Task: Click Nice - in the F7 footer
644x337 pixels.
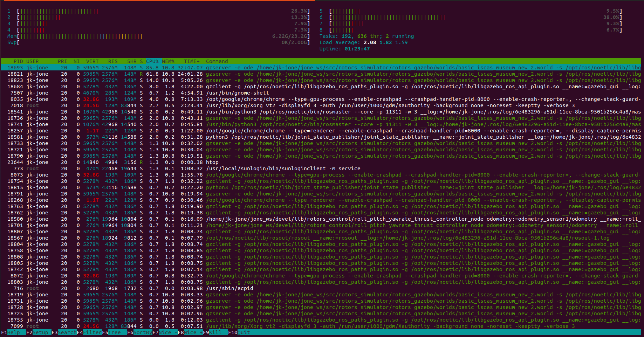Action: [165, 332]
